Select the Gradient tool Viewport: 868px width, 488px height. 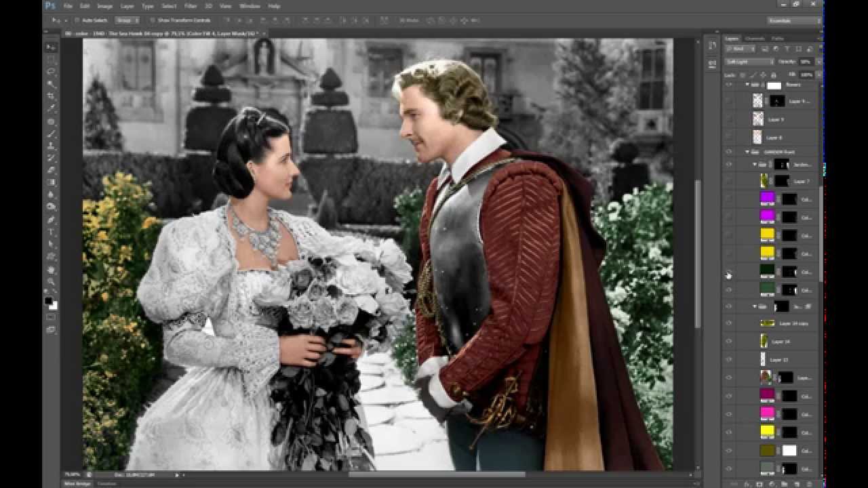[x=51, y=182]
